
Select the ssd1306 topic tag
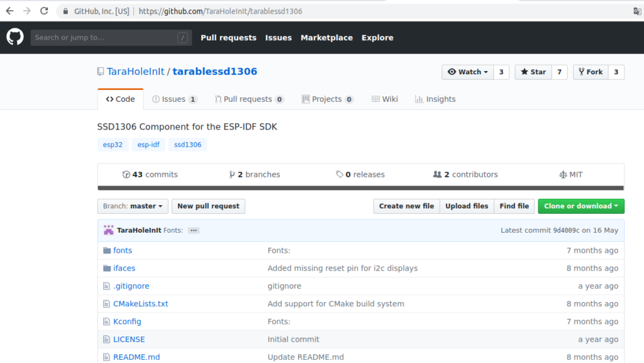coord(187,145)
